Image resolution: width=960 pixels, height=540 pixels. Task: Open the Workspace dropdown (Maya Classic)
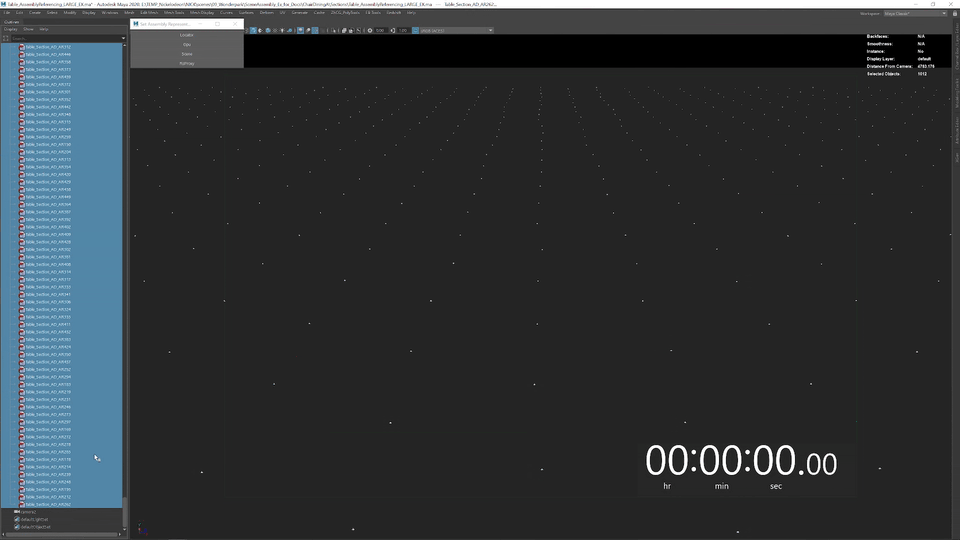tap(902, 13)
